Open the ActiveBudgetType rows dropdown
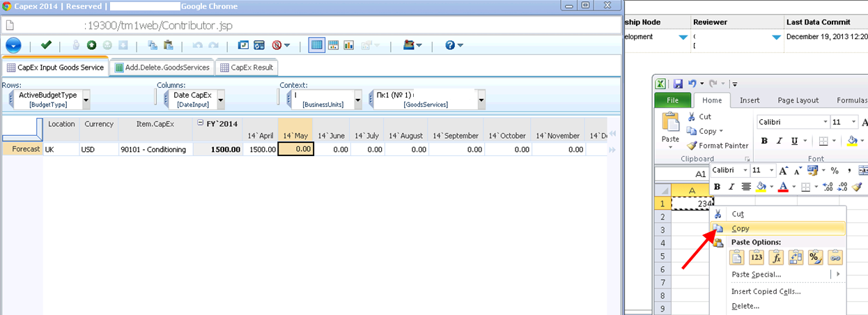The width and height of the screenshot is (868, 315). [x=86, y=100]
